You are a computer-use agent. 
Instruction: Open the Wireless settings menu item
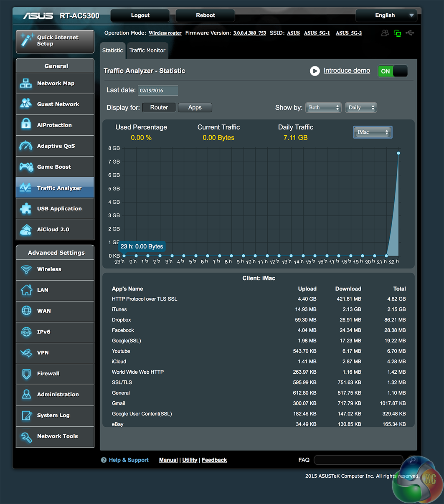click(x=55, y=269)
